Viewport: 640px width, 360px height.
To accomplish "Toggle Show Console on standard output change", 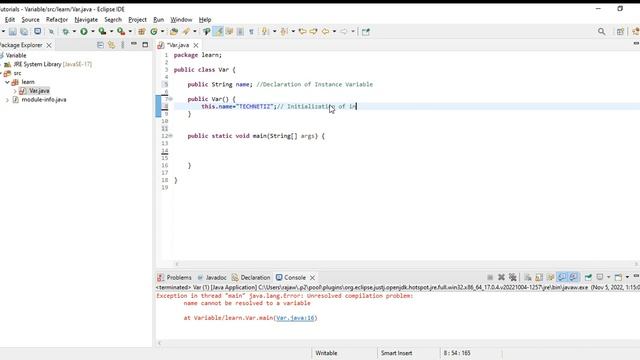I will coord(562,277).
